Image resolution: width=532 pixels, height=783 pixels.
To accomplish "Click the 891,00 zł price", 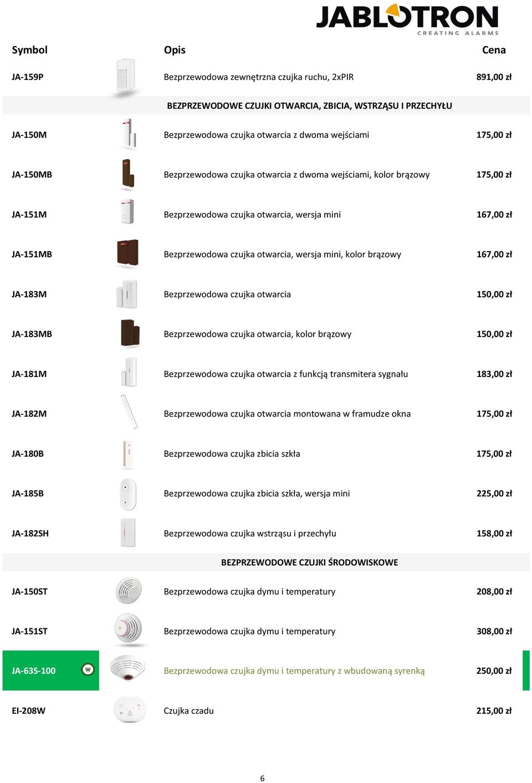I will [494, 77].
